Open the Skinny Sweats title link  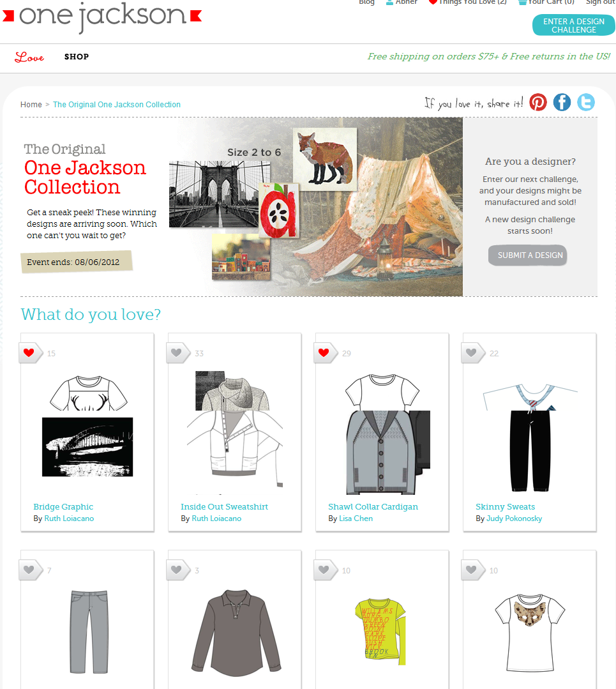click(506, 506)
